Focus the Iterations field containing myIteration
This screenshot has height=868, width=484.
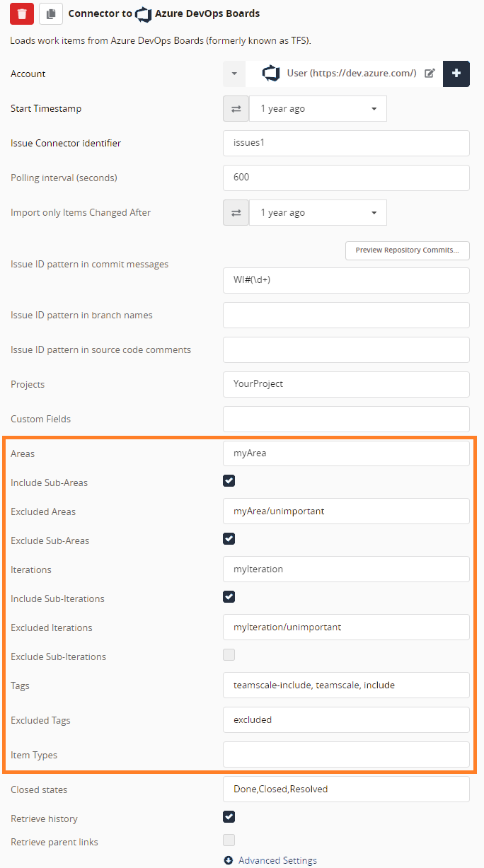pos(346,569)
